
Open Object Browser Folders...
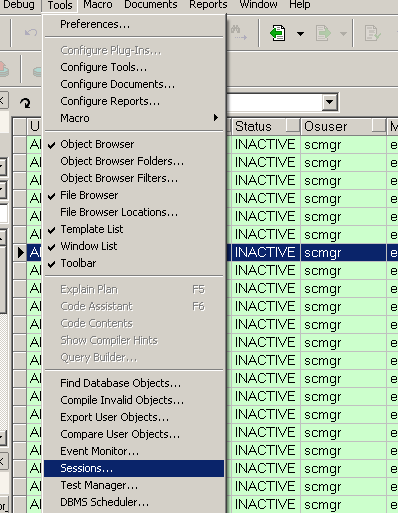point(134,161)
